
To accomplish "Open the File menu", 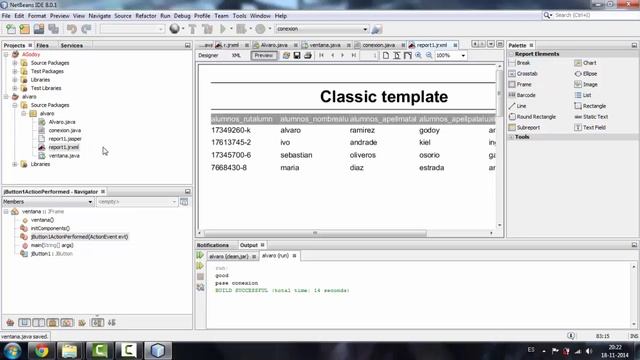I will tap(6, 16).
